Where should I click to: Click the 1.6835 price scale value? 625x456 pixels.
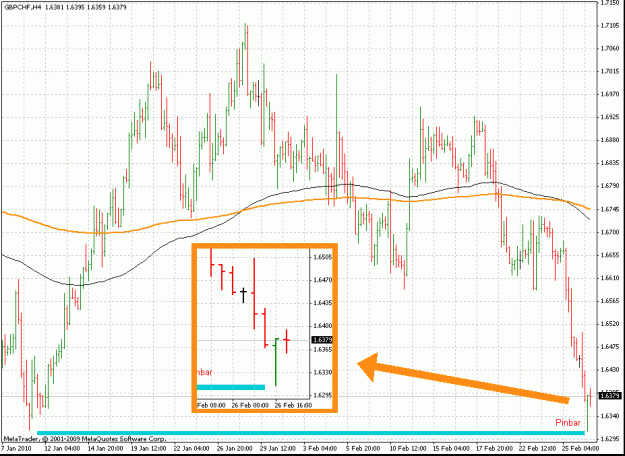[609, 163]
